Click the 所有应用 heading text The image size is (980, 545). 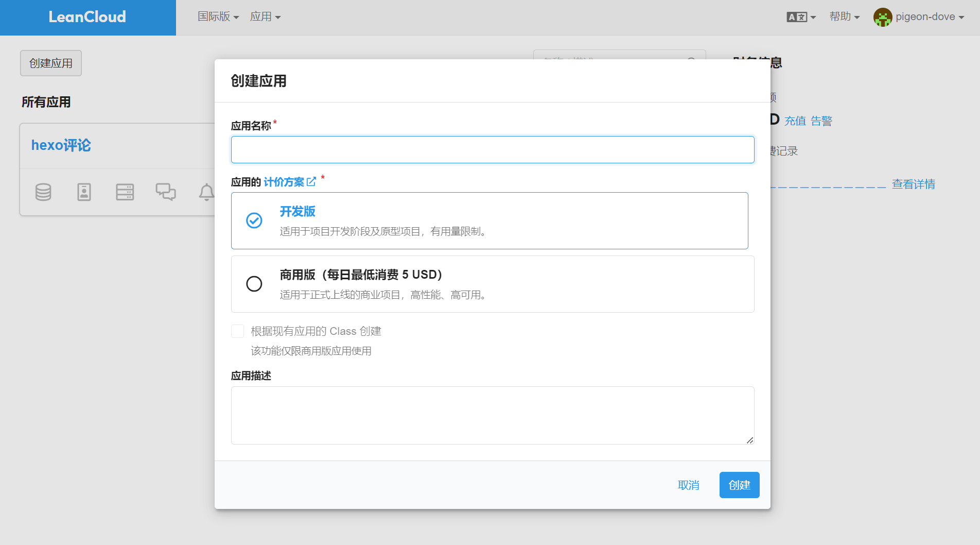tap(46, 102)
